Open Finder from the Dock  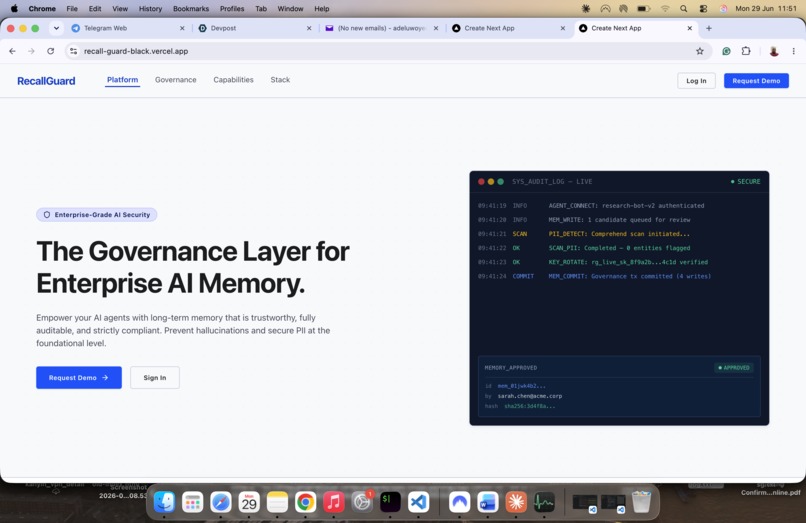(164, 502)
